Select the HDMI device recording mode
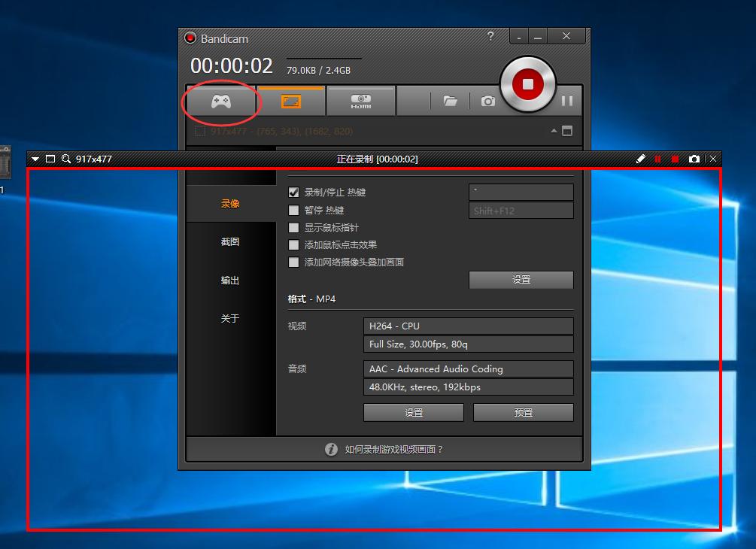 click(361, 101)
